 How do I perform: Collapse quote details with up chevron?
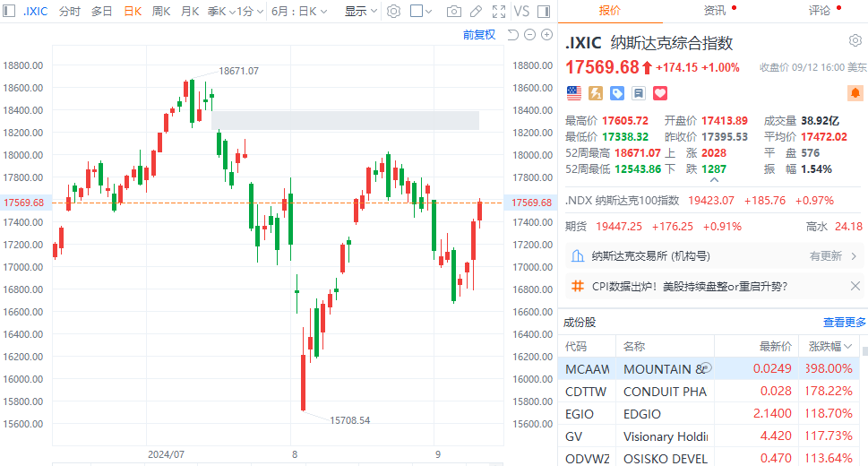(x=714, y=180)
